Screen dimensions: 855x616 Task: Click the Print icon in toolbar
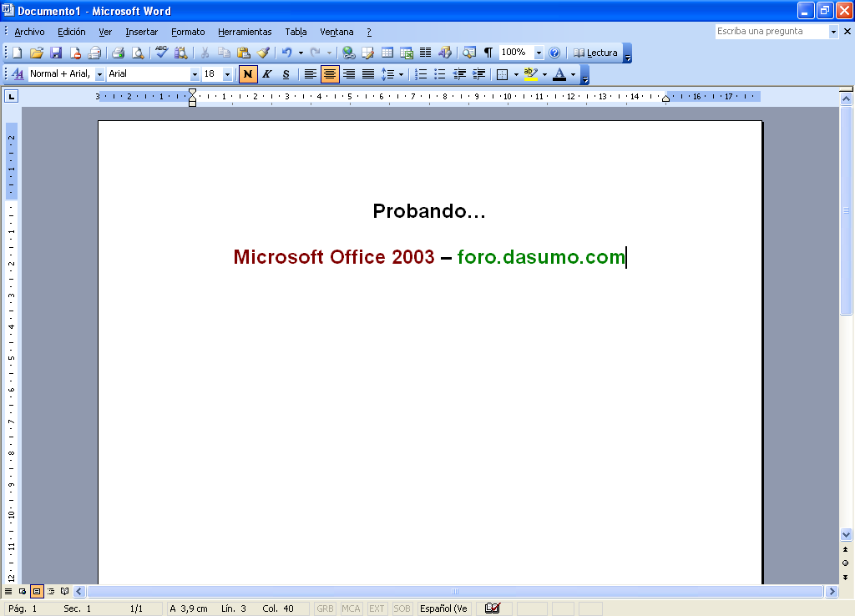click(x=119, y=53)
